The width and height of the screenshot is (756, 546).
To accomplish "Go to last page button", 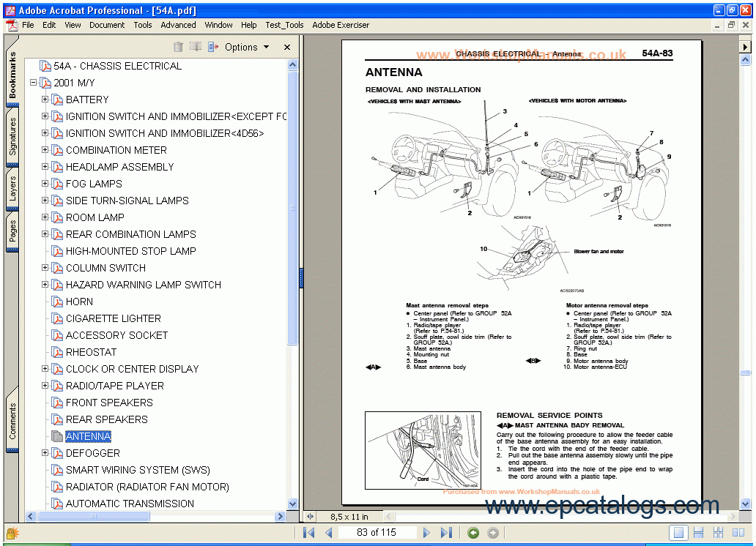I will [x=446, y=533].
